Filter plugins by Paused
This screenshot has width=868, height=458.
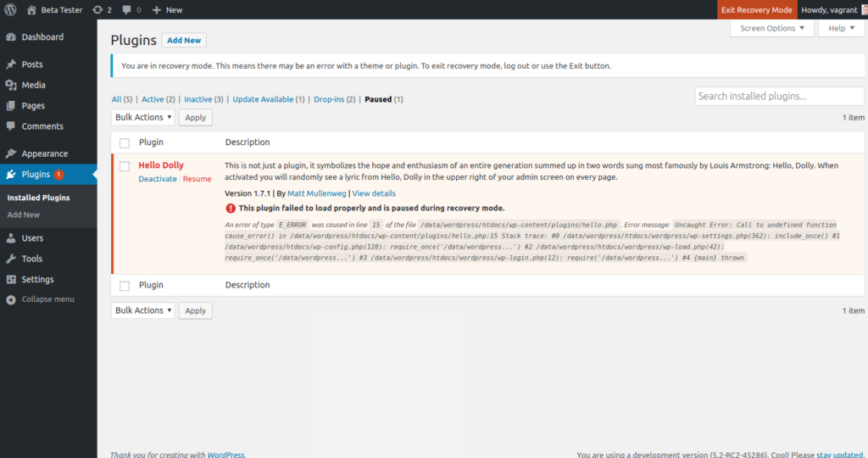coord(378,99)
